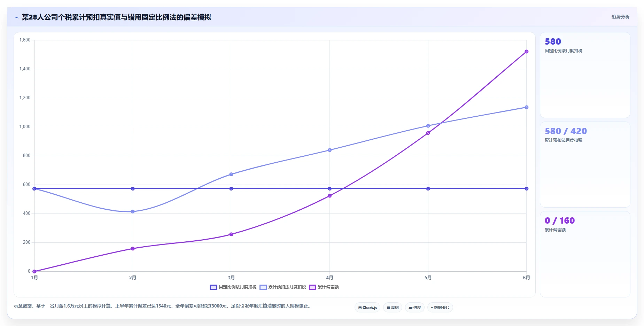The image size is (644, 326).
Task: Click the blue 固定比例法 legend color box
Action: (x=214, y=287)
